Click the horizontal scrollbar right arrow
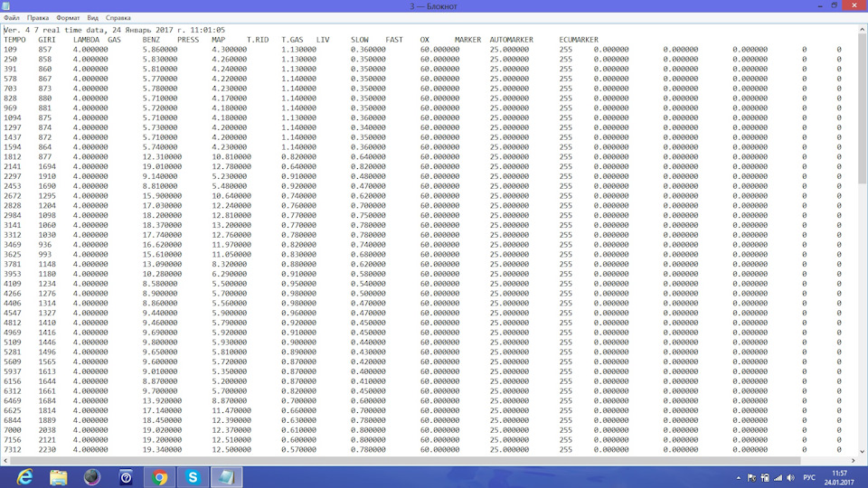Image resolution: width=868 pixels, height=488 pixels. click(853, 460)
